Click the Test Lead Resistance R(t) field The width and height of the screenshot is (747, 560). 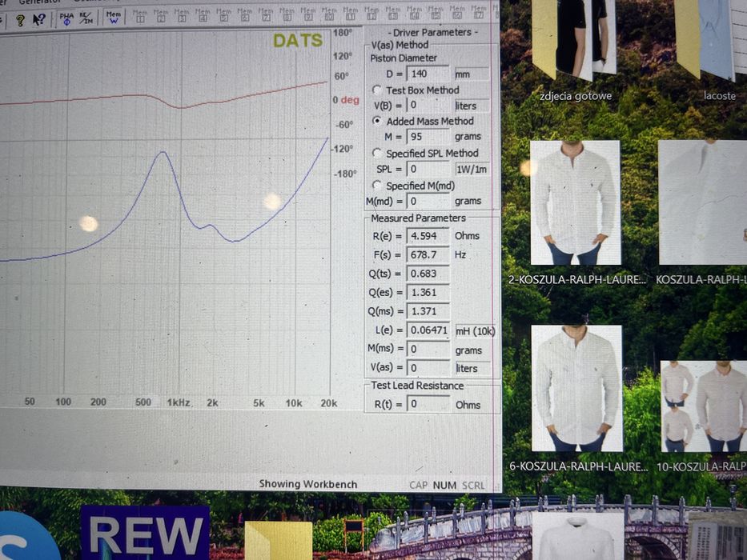(428, 404)
